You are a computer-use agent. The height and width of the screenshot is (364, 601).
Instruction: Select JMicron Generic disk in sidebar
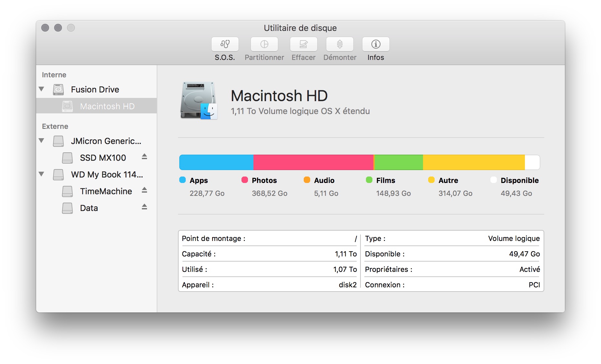[x=96, y=141]
